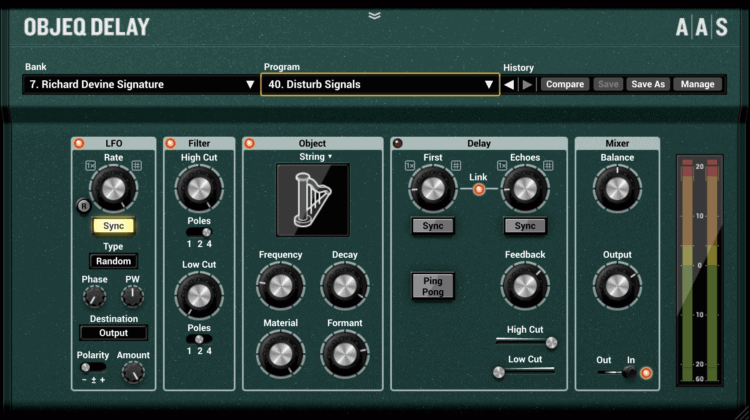This screenshot has height=420, width=750.
Task: Click the Echoes grid icon
Action: [548, 166]
